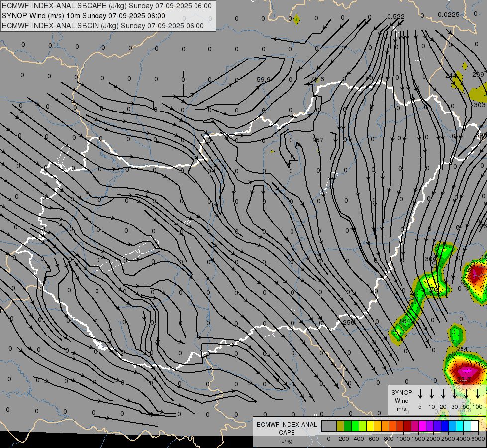The image size is (487, 448).
Task: Pick the dark green swatch in CAPE legend
Action: 348,426
